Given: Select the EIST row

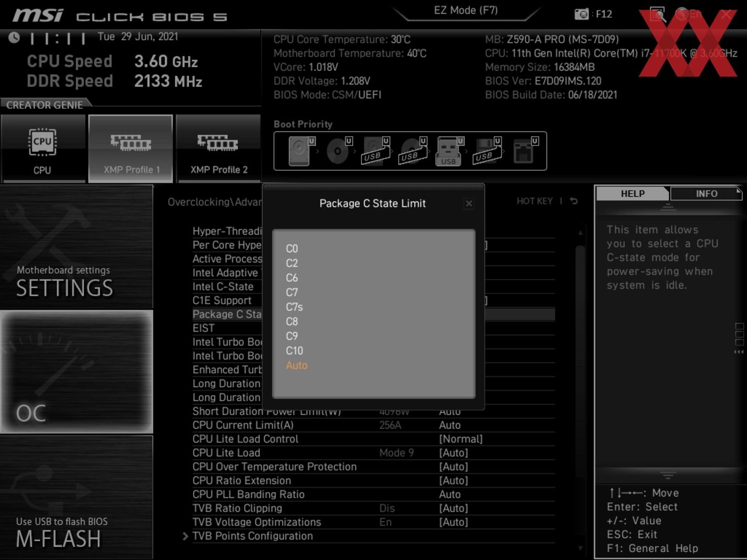Looking at the screenshot, I should pos(203,328).
